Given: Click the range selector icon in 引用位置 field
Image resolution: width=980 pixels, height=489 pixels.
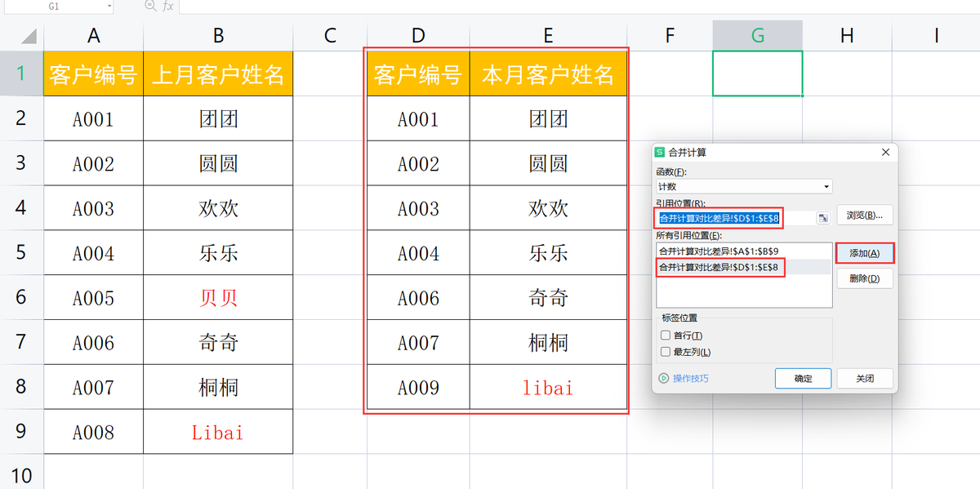Looking at the screenshot, I should click(x=822, y=218).
